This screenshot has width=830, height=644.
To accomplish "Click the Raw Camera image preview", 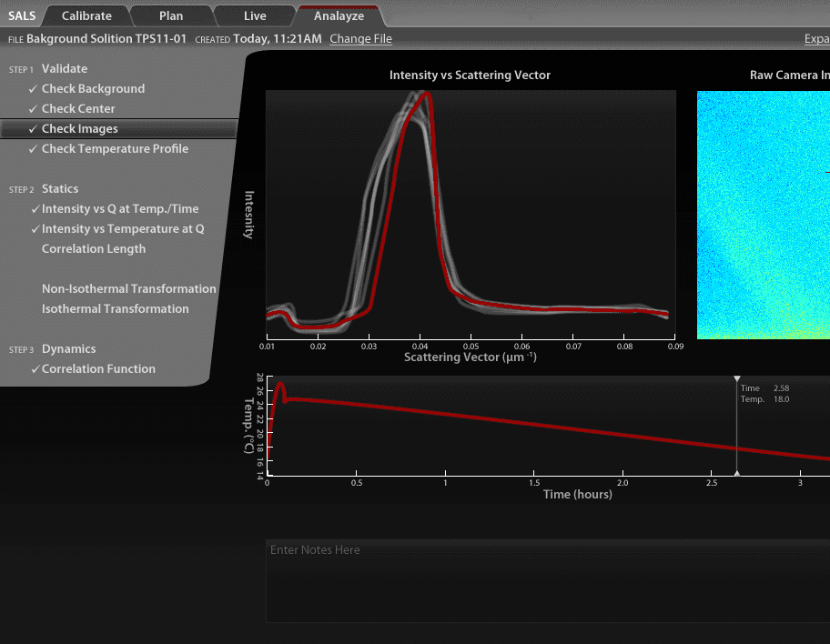I will [x=764, y=215].
